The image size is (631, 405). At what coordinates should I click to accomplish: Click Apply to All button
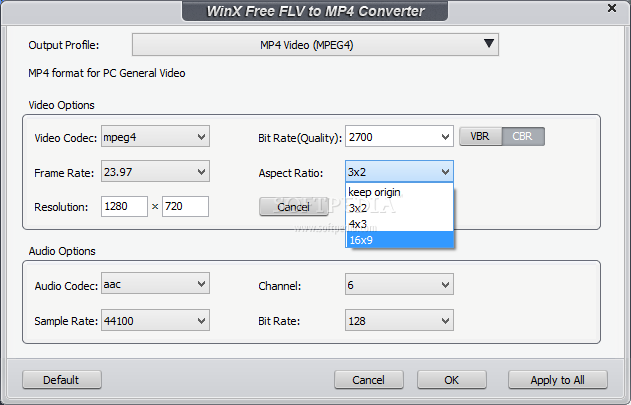pos(557,380)
